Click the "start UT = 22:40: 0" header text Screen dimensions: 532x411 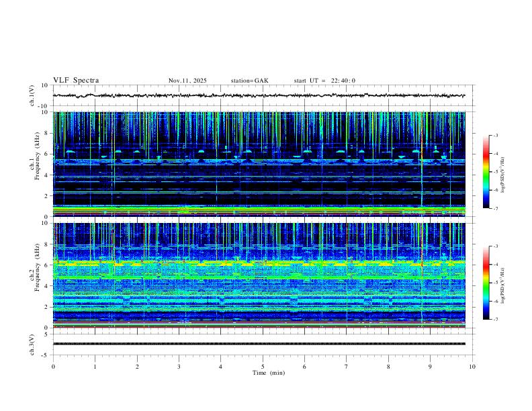pos(324,81)
